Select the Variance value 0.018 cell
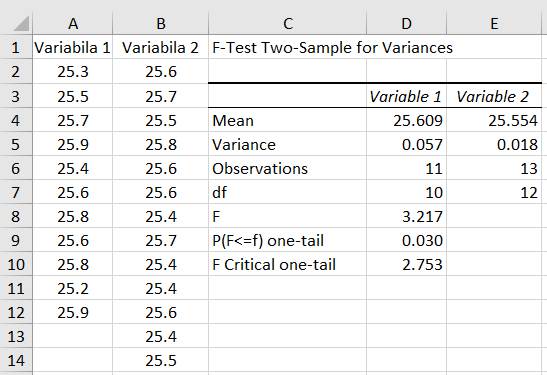The height and width of the screenshot is (375, 547). [x=494, y=144]
